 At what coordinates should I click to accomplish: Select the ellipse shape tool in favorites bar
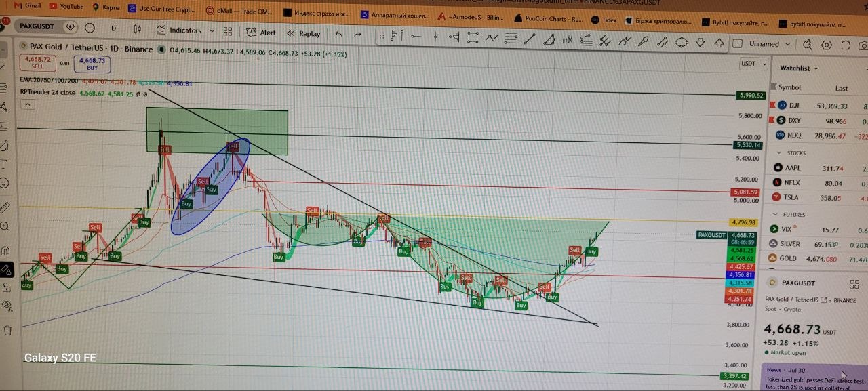682,43
